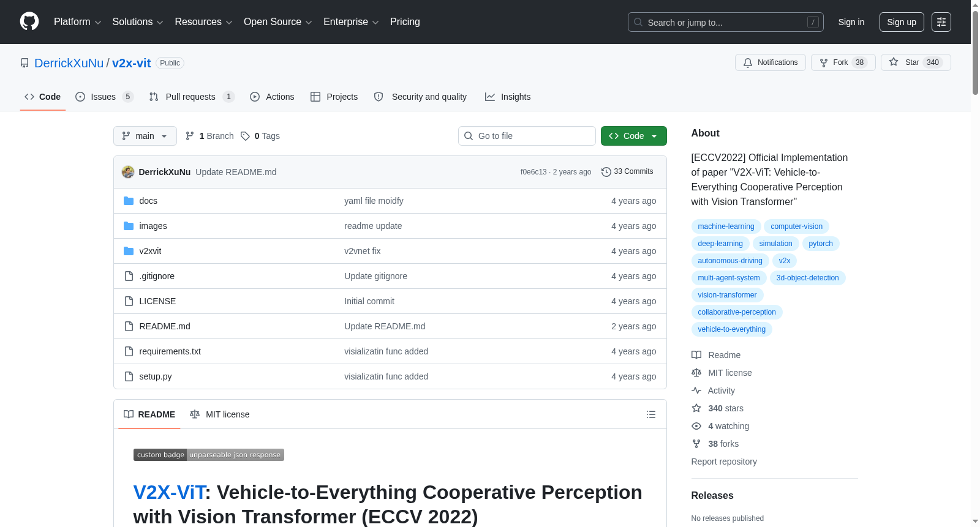
Task: Click the repository icon beside DerrickXuNu
Action: (24, 63)
